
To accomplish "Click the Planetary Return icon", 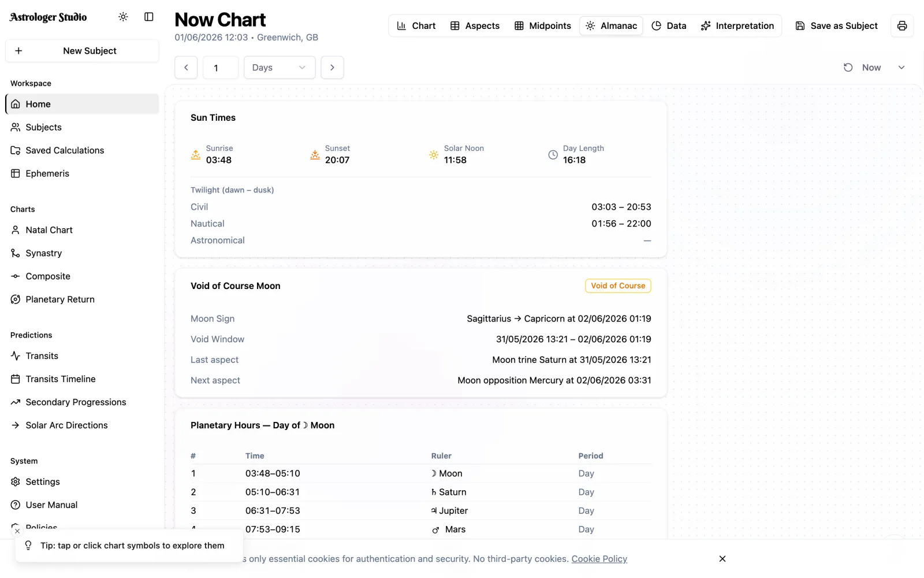I will [16, 299].
